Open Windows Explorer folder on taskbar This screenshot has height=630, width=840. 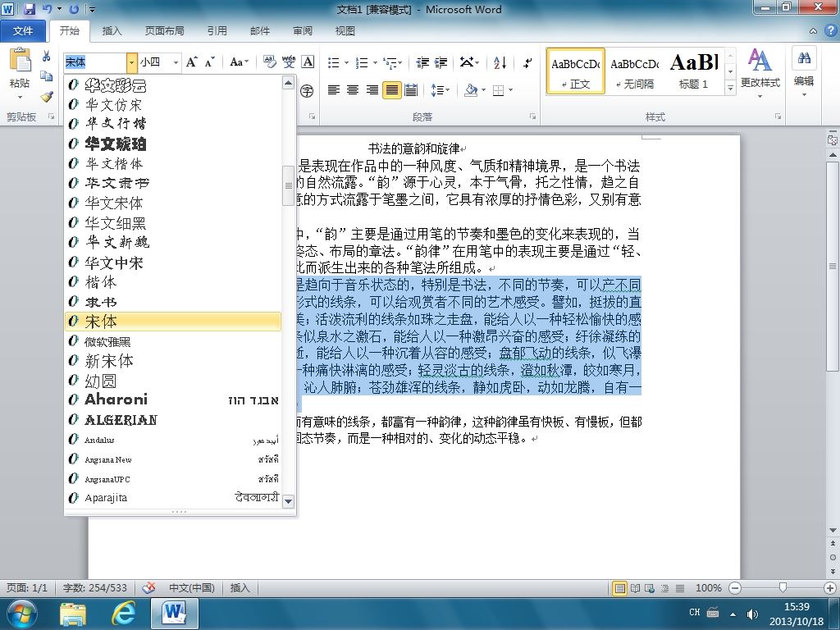[73, 614]
